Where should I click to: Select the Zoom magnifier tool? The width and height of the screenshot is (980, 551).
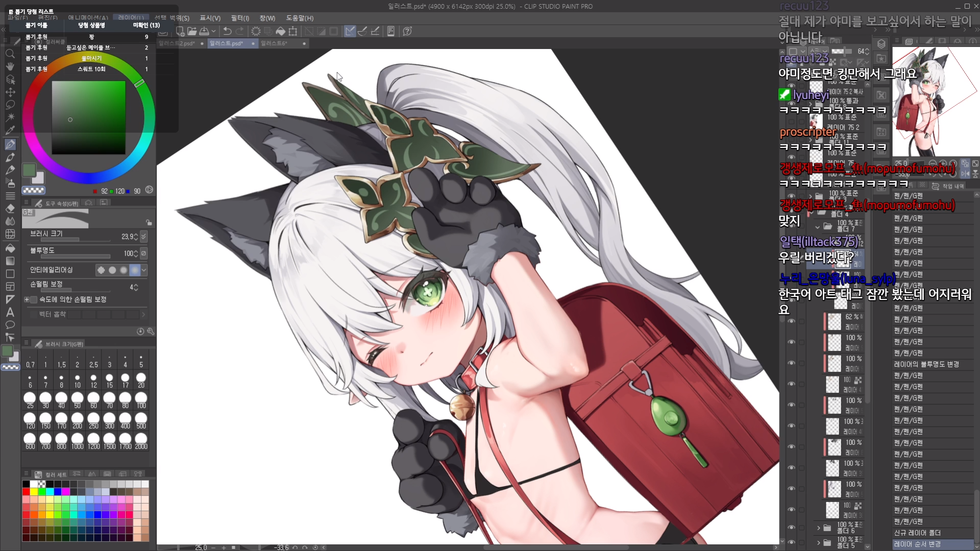click(x=10, y=54)
